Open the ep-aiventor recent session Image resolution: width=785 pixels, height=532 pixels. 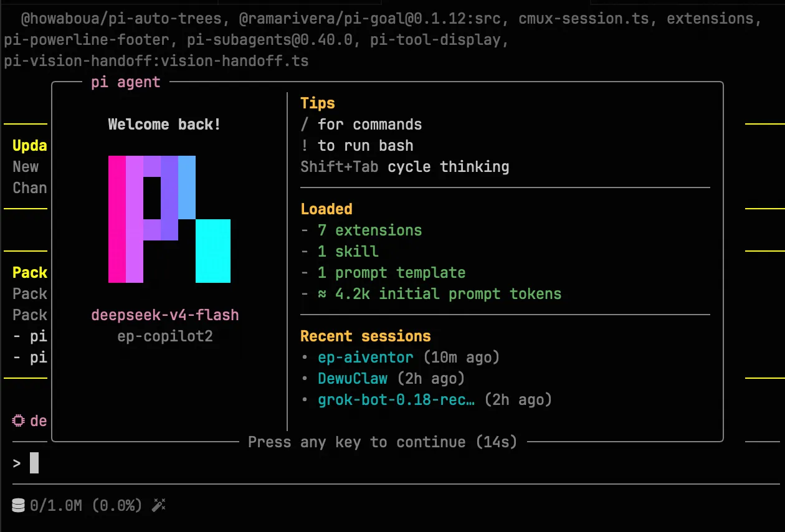tap(365, 358)
